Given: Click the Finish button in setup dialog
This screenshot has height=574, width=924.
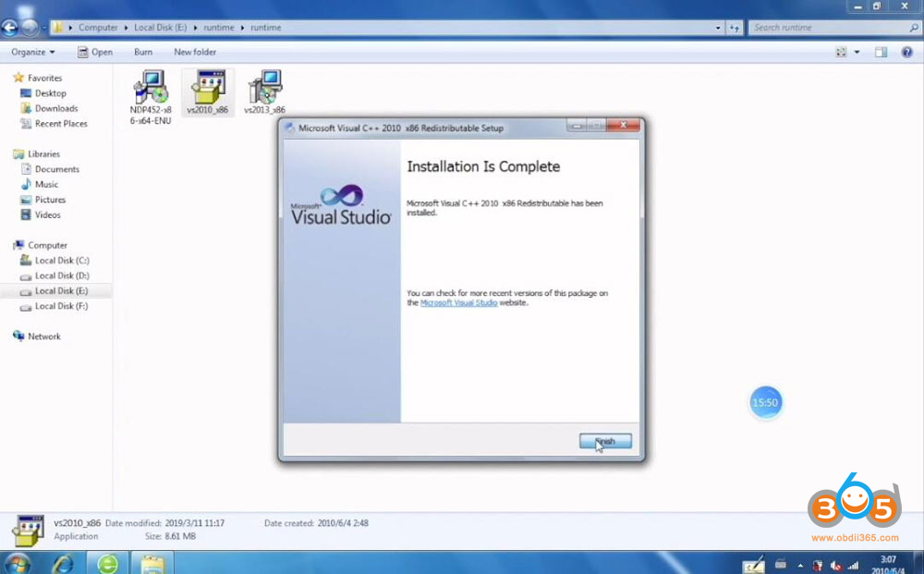Looking at the screenshot, I should [605, 441].
